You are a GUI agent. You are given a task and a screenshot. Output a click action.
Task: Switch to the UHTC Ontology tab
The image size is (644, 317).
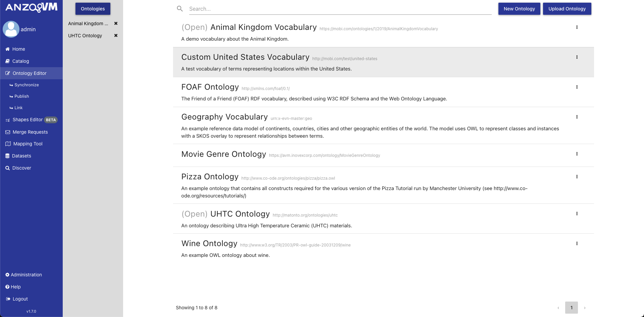pos(85,35)
